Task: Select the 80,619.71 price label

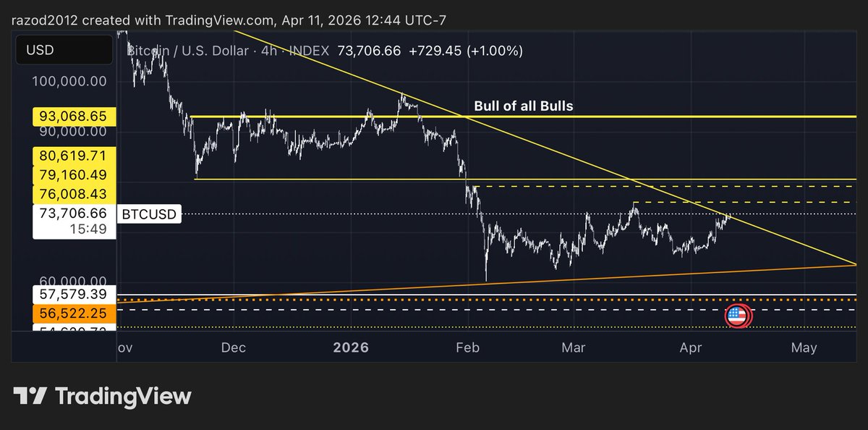Action: 74,156
